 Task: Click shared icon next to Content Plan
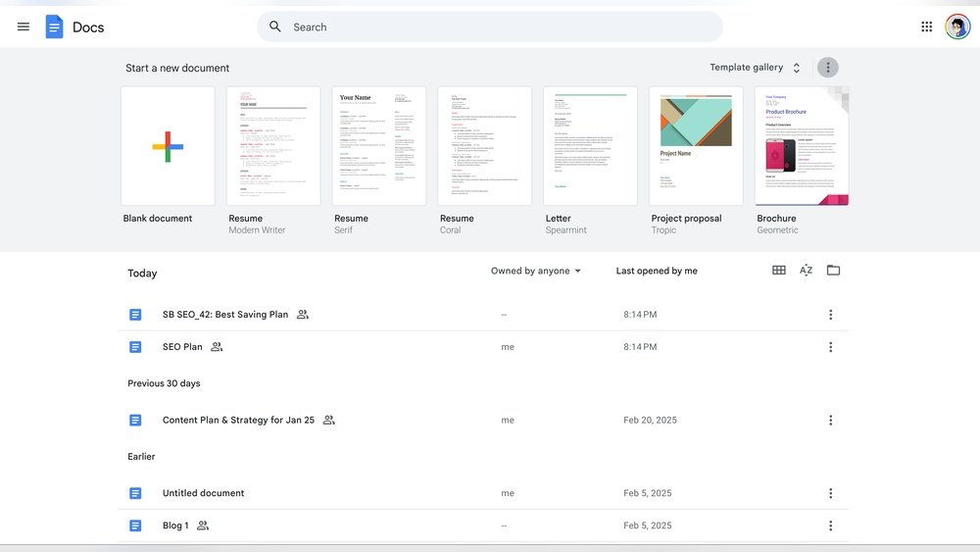(328, 420)
